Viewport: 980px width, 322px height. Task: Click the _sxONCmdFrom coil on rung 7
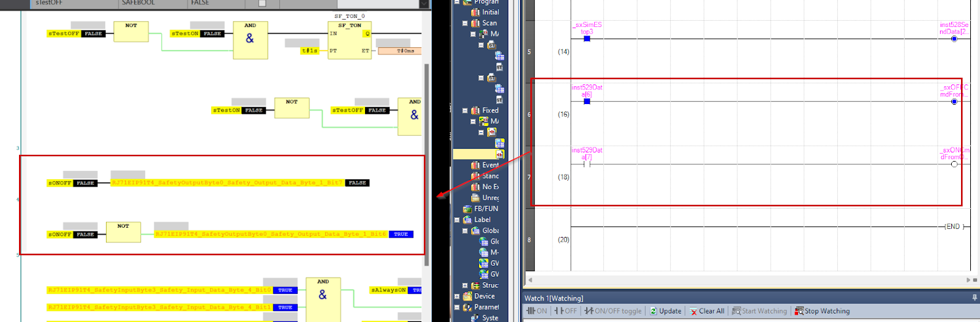click(954, 164)
